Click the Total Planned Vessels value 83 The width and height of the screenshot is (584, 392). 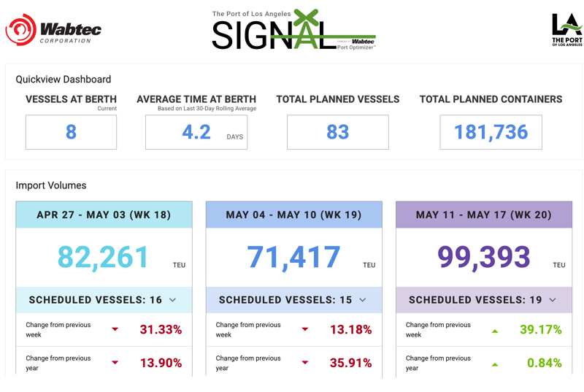point(338,132)
